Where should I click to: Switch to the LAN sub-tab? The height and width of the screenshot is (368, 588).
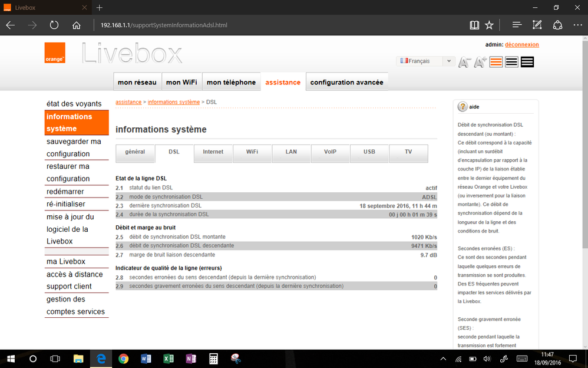[x=291, y=153]
